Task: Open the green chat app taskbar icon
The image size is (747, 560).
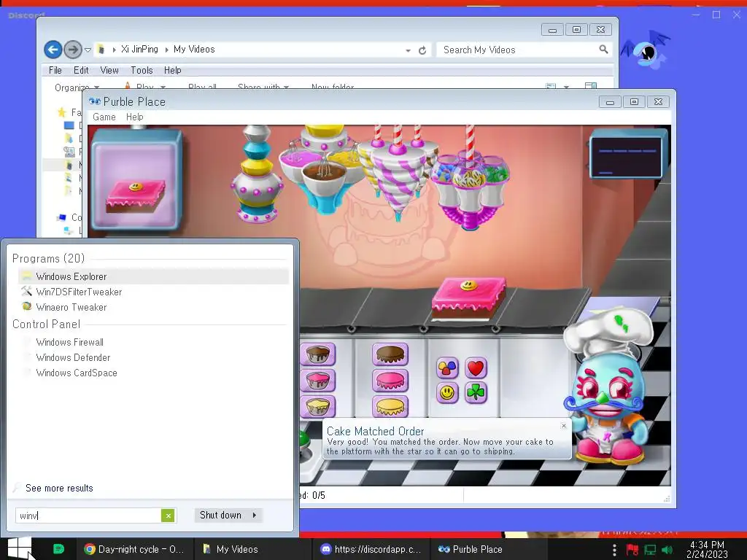Action: click(x=59, y=549)
